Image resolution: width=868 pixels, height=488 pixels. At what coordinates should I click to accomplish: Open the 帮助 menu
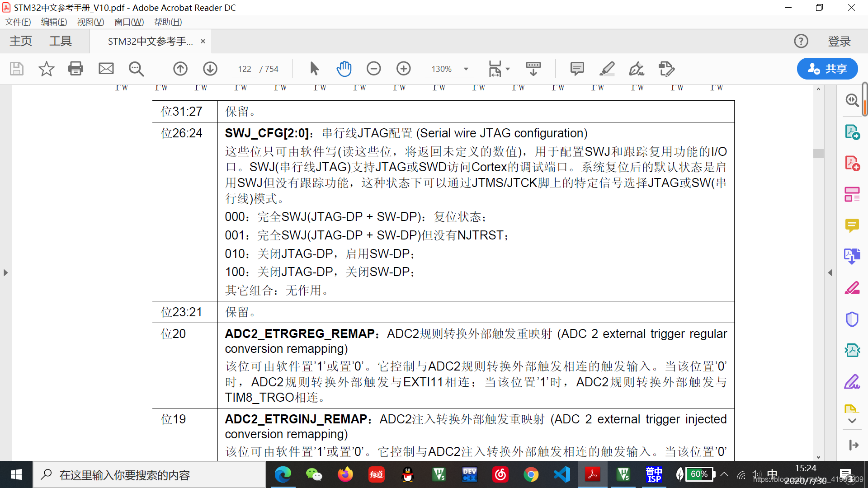pyautogui.click(x=168, y=22)
